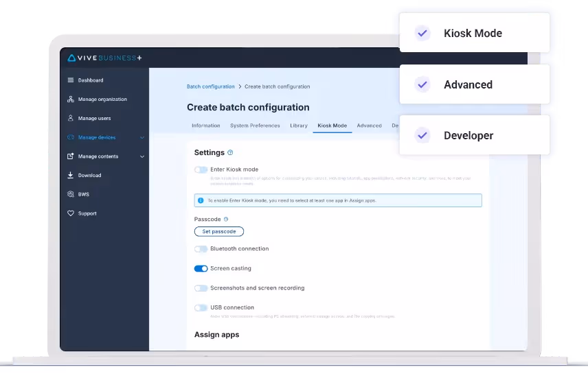
Task: Expand Manage contents chevron
Action: 142,156
